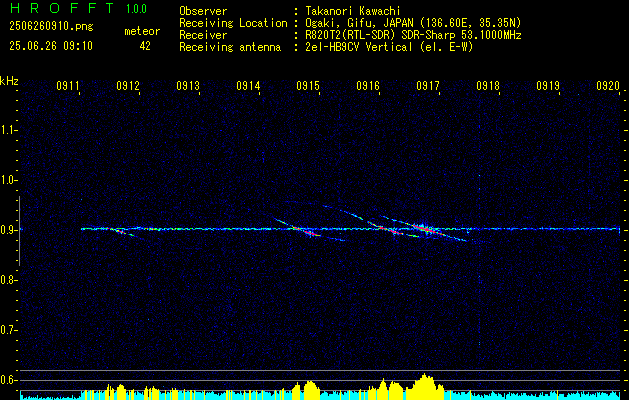The image size is (629, 400).
Task: Click time marker 0916
Action: pyautogui.click(x=368, y=86)
